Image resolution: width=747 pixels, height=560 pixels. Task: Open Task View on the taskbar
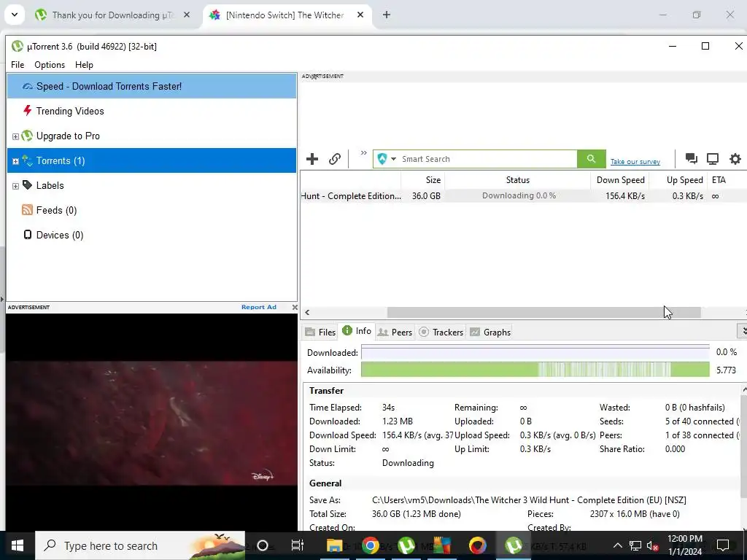298,545
